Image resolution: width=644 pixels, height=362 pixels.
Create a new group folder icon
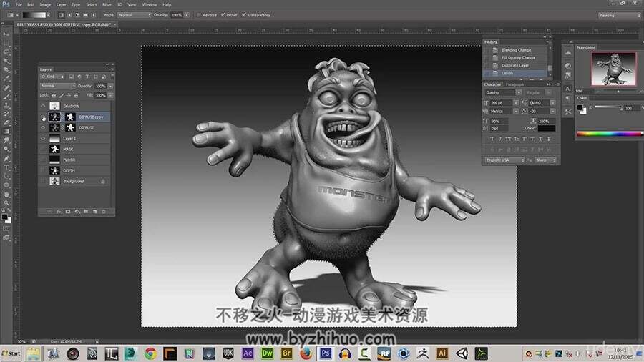tap(86, 212)
